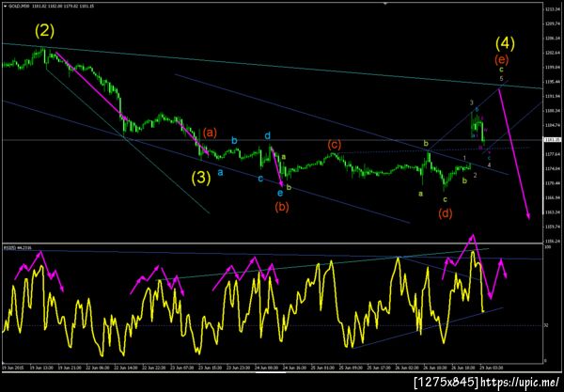Click the 1170.44 price scale label
This screenshot has height=392, width=564.
(552, 183)
